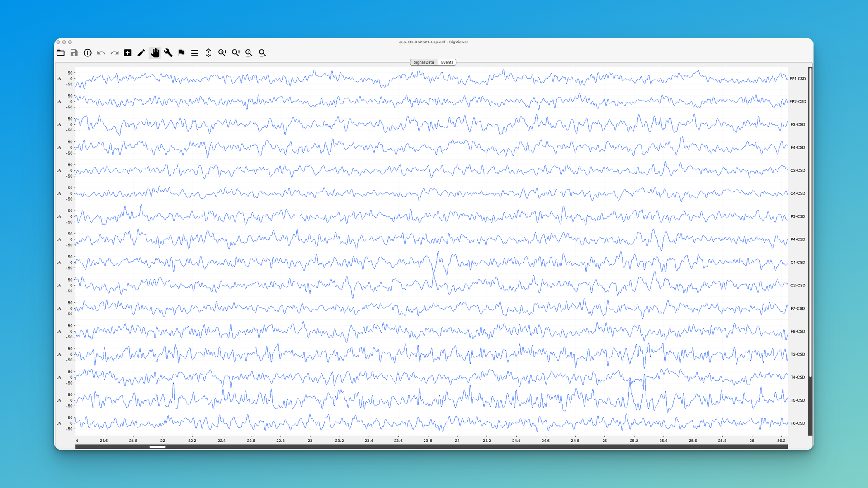Click the T6-CSD channel label
Viewport: 868px width, 488px height.
point(797,423)
